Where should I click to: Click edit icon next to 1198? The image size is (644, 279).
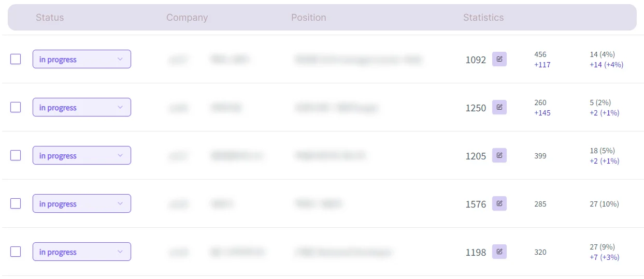(499, 252)
